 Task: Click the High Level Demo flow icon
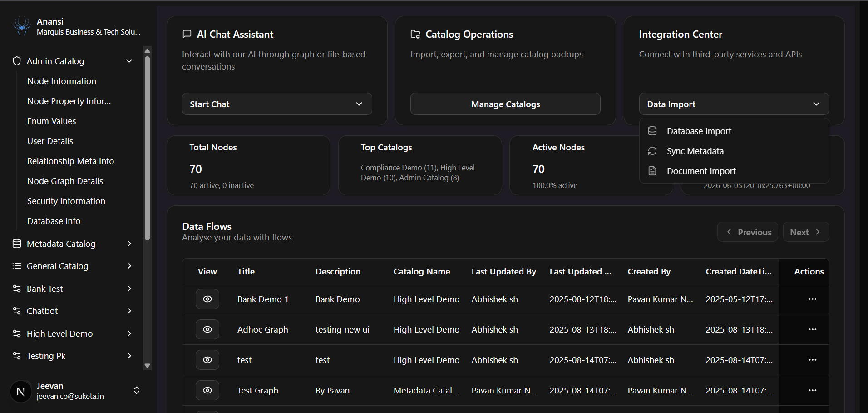point(17,333)
